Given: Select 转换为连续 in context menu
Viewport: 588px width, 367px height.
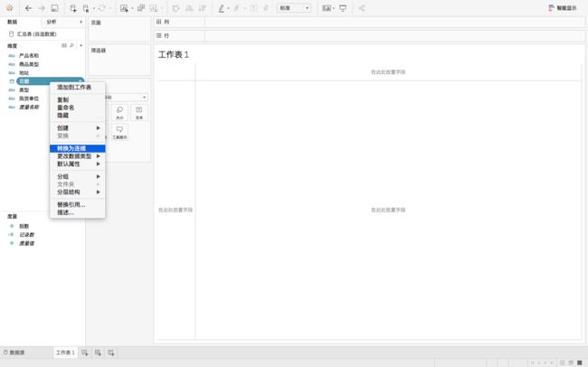Looking at the screenshot, I should click(x=78, y=148).
